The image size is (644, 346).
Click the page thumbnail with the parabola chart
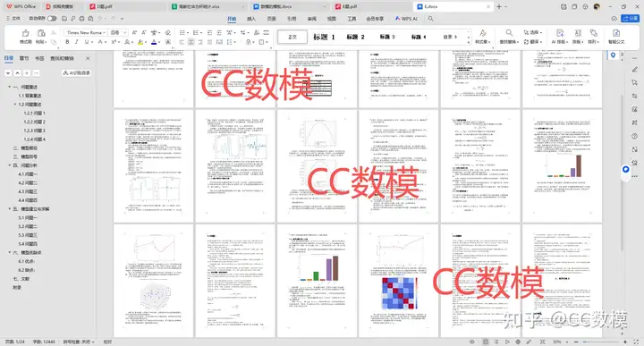317,165
